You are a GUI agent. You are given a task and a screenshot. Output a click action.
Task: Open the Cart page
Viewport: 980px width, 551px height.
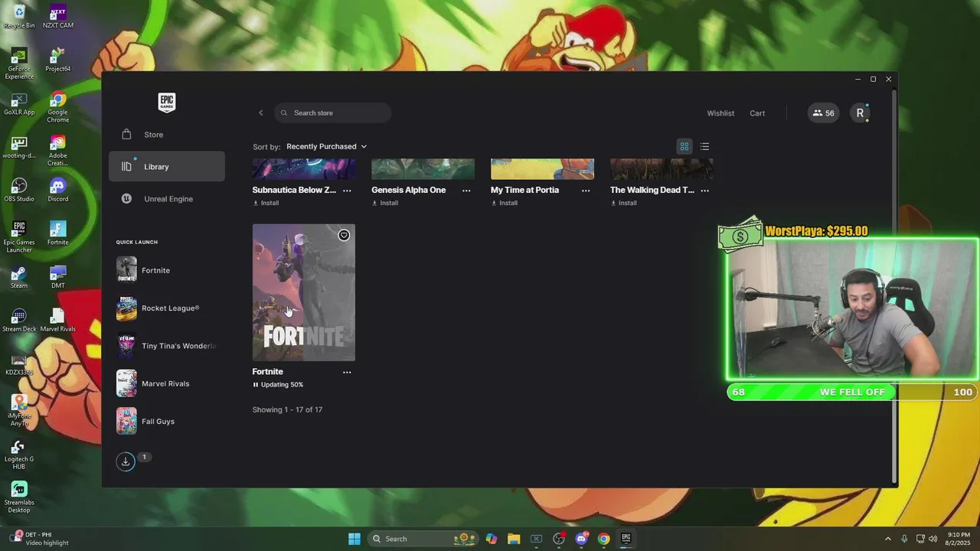(x=757, y=113)
